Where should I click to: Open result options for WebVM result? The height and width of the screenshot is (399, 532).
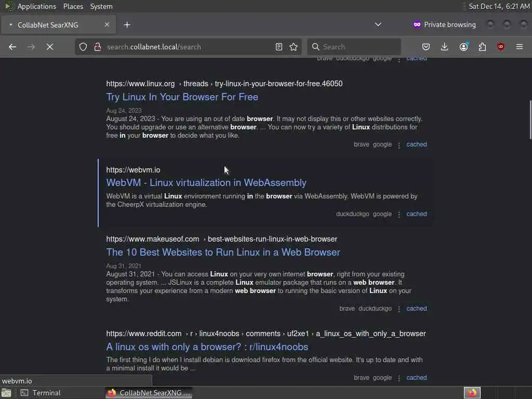point(399,215)
